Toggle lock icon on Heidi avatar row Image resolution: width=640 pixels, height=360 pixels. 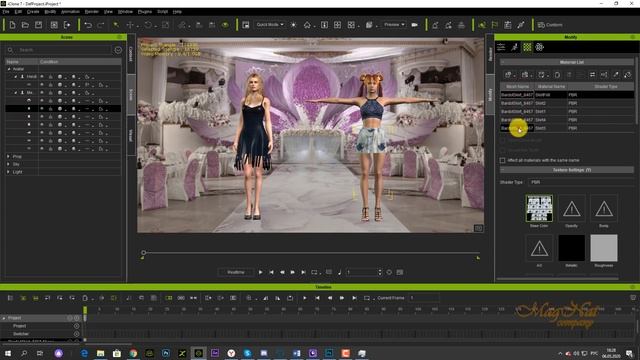coord(51,77)
